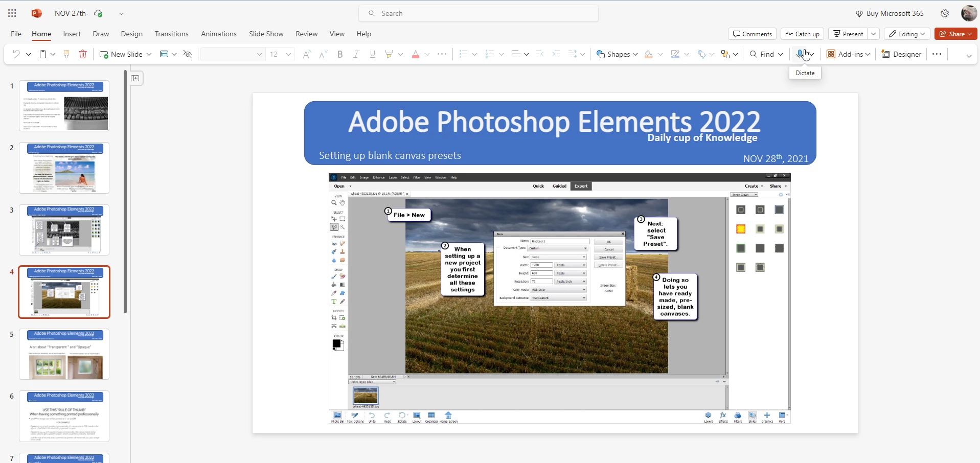Screen dimensions: 980x463
Task: Click the Arrange icon
Action: [x=725, y=54]
